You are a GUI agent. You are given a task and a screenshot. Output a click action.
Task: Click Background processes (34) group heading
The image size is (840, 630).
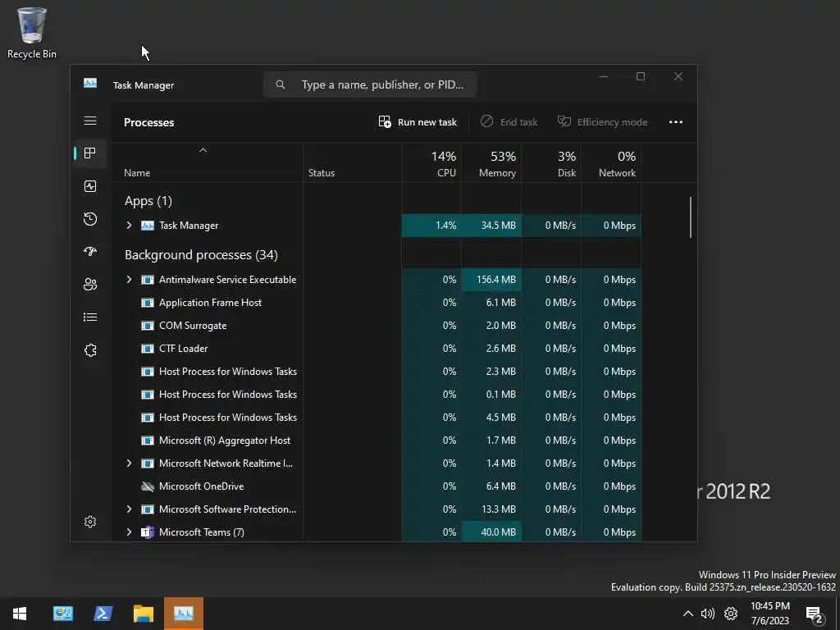click(x=201, y=255)
